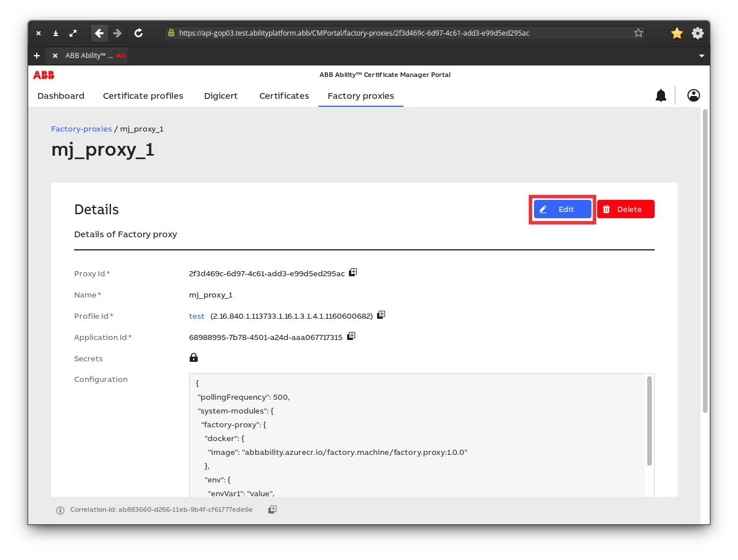This screenshot has width=738, height=560.
Task: Click the Correlation-Id text in footer
Action: click(x=162, y=509)
